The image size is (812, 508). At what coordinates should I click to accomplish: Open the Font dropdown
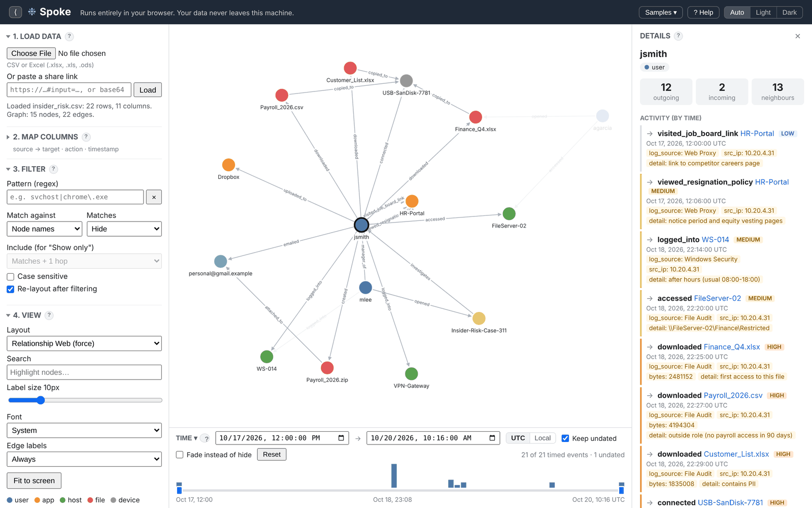(x=84, y=430)
